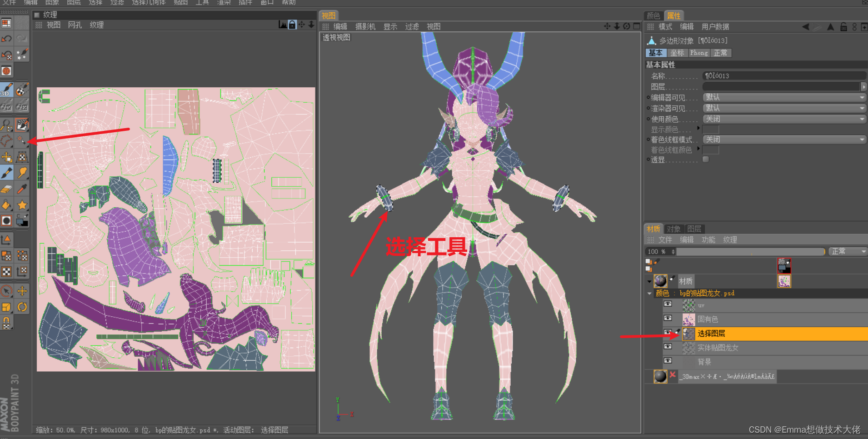
Task: Click the 颜 color channel swatch
Action: (x=784, y=265)
